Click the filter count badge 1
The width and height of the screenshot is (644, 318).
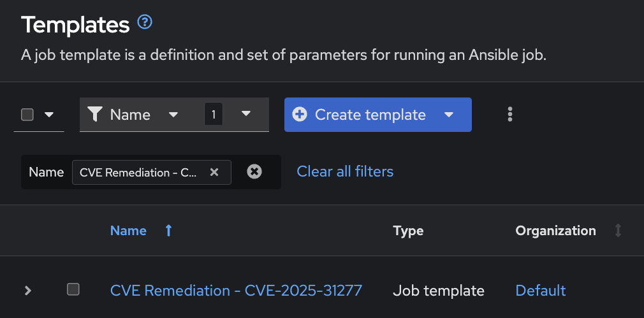pyautogui.click(x=214, y=115)
